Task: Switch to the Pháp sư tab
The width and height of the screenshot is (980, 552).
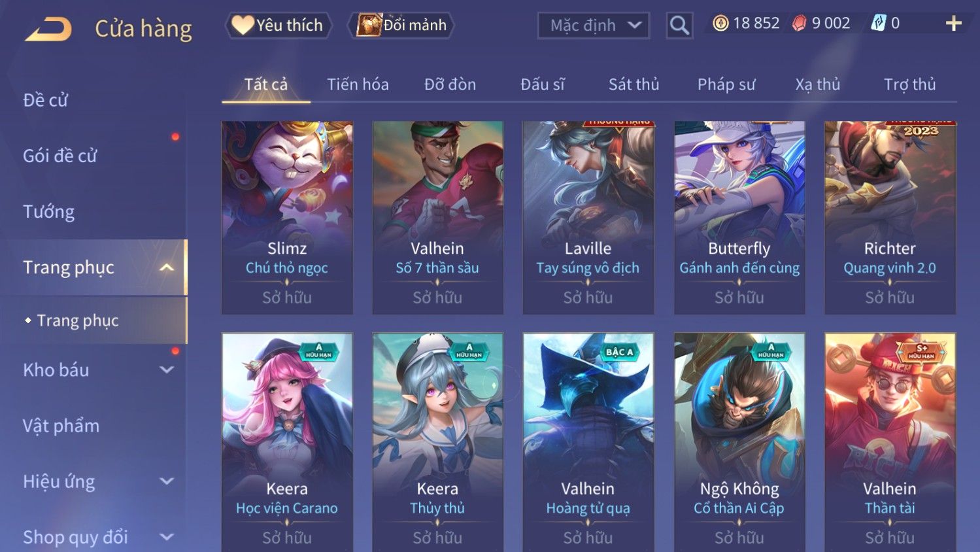Action: 726,84
